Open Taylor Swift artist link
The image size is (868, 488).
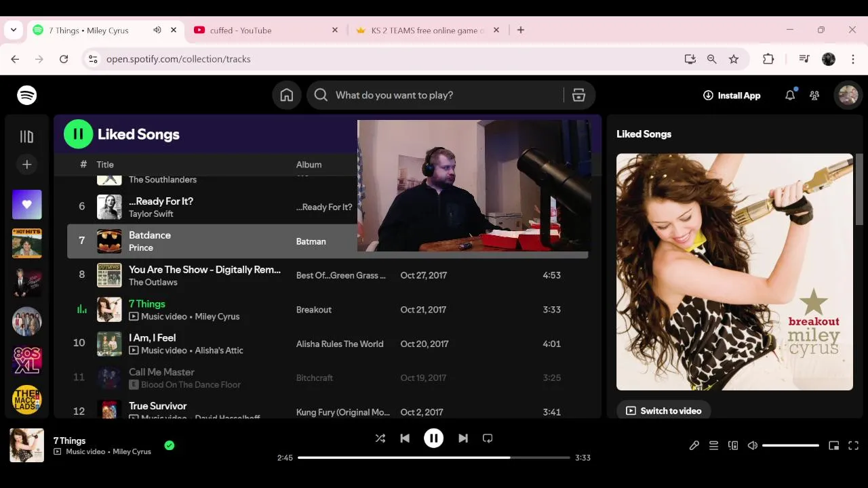point(151,214)
